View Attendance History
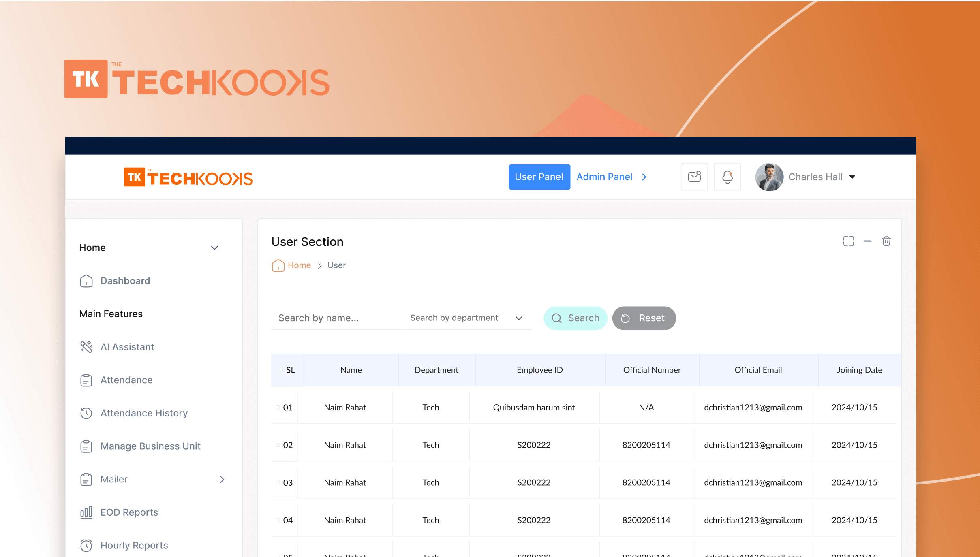 (x=144, y=413)
